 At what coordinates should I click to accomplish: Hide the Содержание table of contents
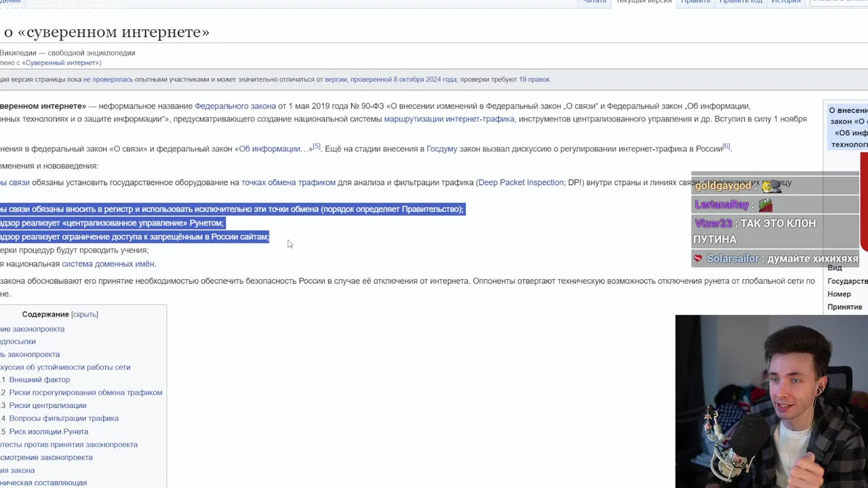[x=85, y=314]
